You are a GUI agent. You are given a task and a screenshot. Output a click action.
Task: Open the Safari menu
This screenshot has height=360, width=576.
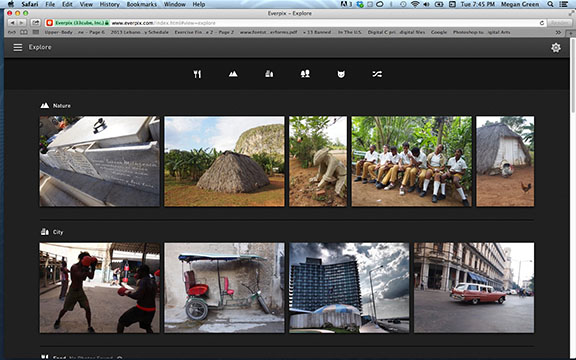[x=29, y=4]
